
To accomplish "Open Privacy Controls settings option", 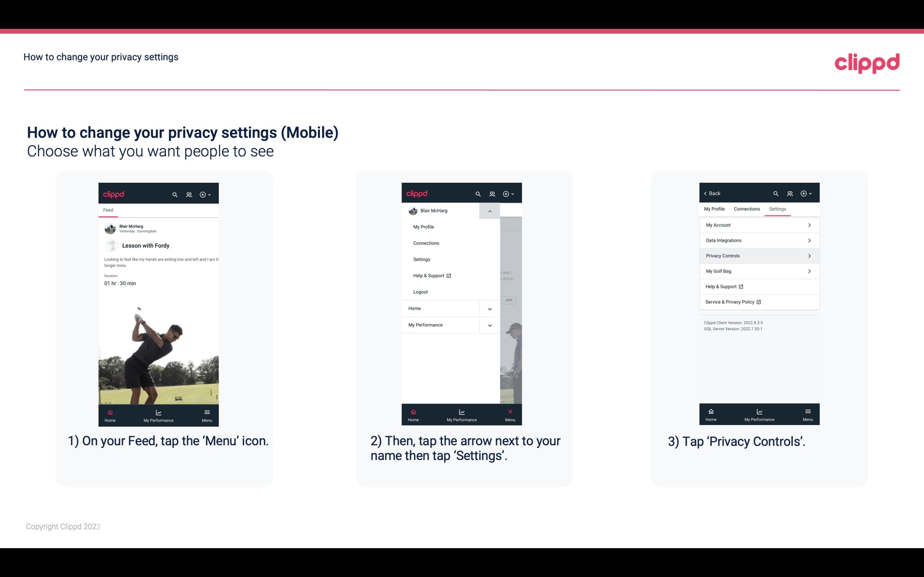I will pos(758,255).
